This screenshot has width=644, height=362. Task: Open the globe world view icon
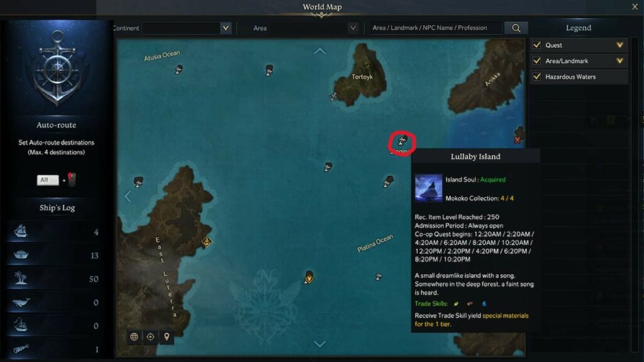[x=134, y=337]
